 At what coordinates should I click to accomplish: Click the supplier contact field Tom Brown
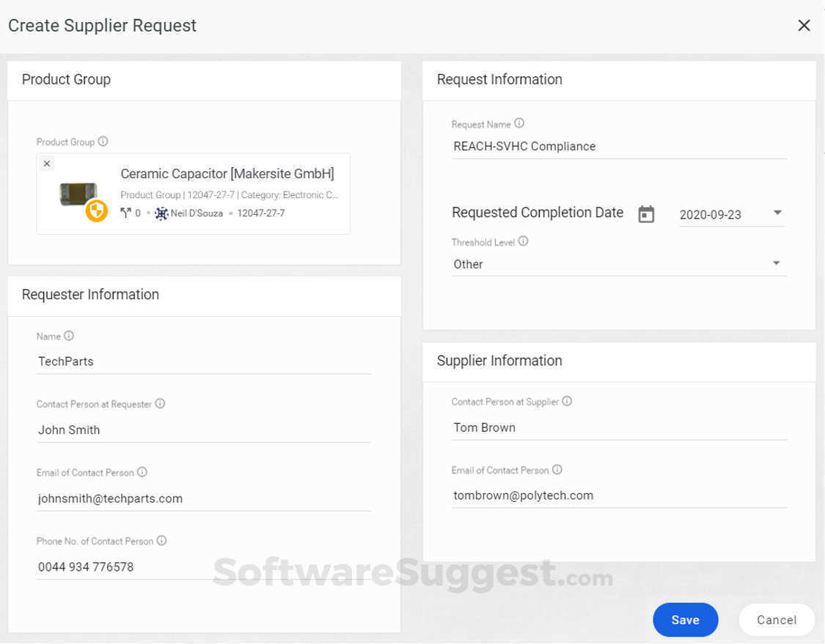(x=619, y=428)
